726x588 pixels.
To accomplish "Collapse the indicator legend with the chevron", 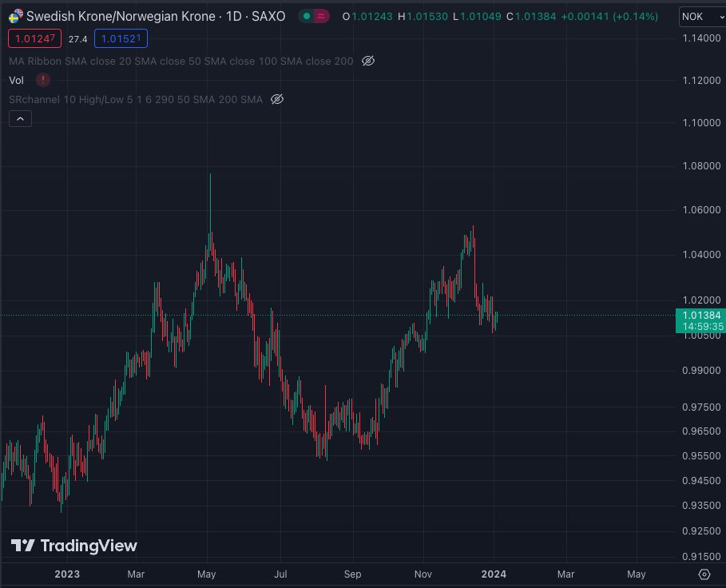I will point(19,118).
